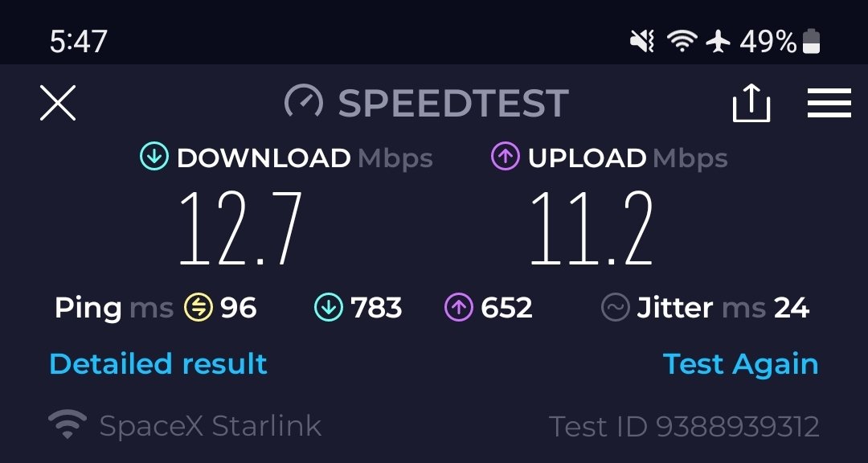Image resolution: width=868 pixels, height=463 pixels.
Task: Tap the SPEEDTEST title text
Action: coord(453,103)
